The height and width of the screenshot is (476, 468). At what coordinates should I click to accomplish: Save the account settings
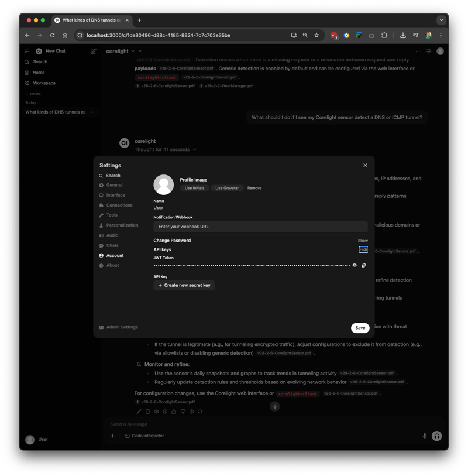pos(360,328)
